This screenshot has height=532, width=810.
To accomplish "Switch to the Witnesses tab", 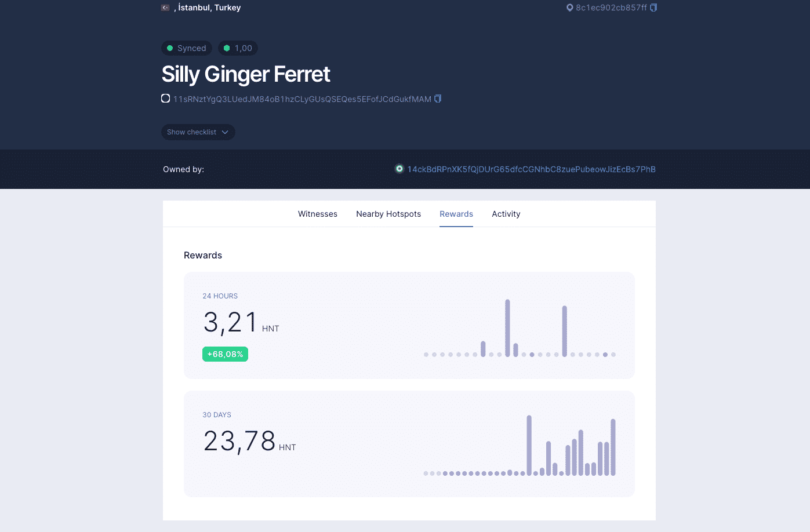I will [x=317, y=214].
